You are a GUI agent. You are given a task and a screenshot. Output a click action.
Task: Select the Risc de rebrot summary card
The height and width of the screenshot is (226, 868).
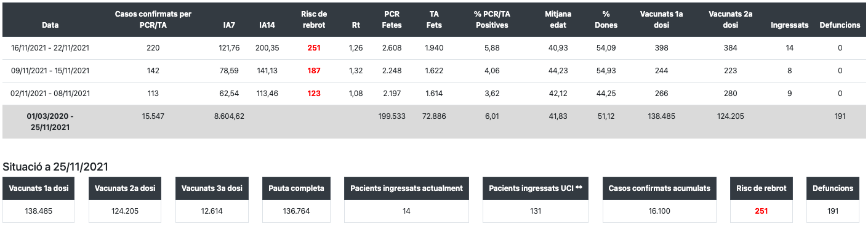pyautogui.click(x=762, y=200)
